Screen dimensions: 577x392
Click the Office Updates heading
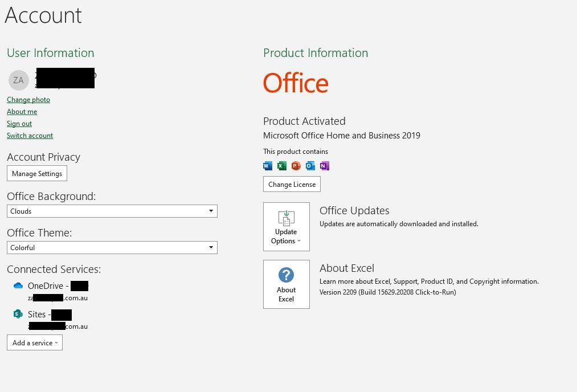(x=354, y=211)
